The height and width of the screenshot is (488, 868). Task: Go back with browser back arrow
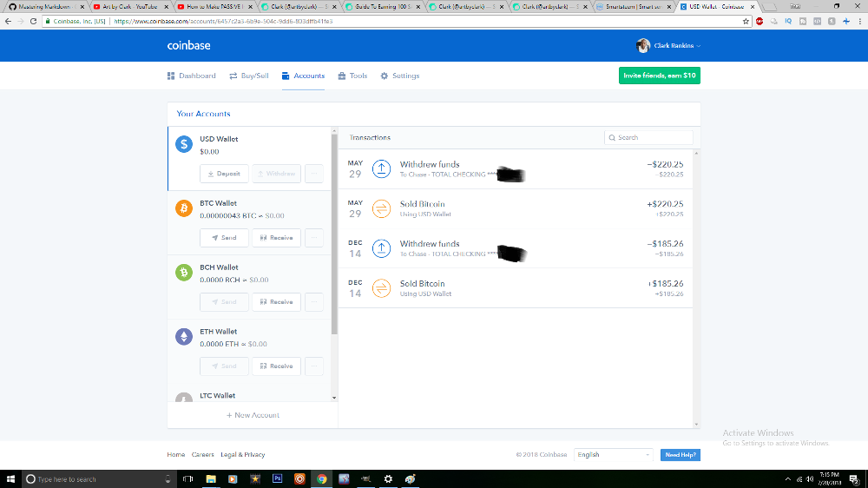(x=8, y=21)
